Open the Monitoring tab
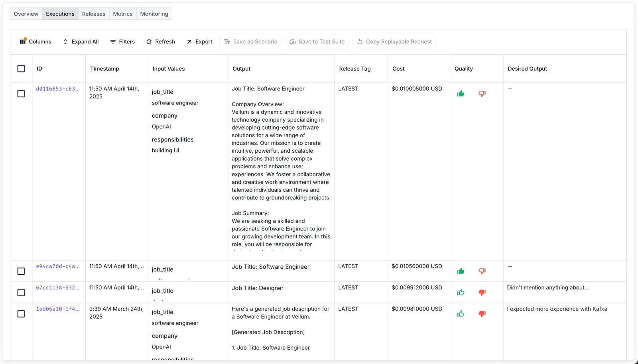The image size is (638, 364). coord(154,14)
